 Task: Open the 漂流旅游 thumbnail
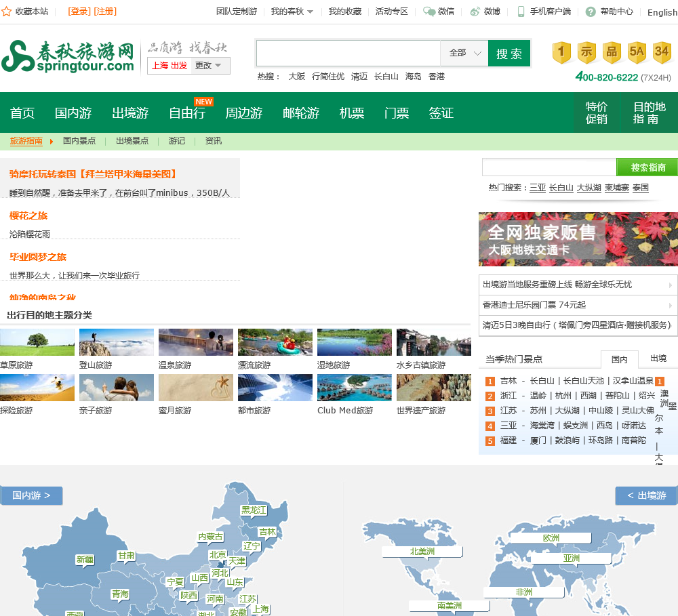point(275,342)
